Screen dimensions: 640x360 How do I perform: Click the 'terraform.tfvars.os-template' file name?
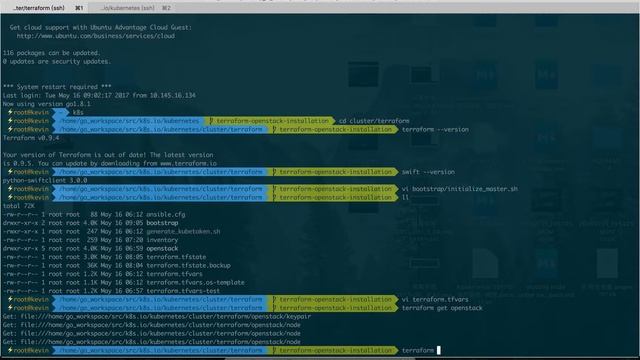(195, 282)
